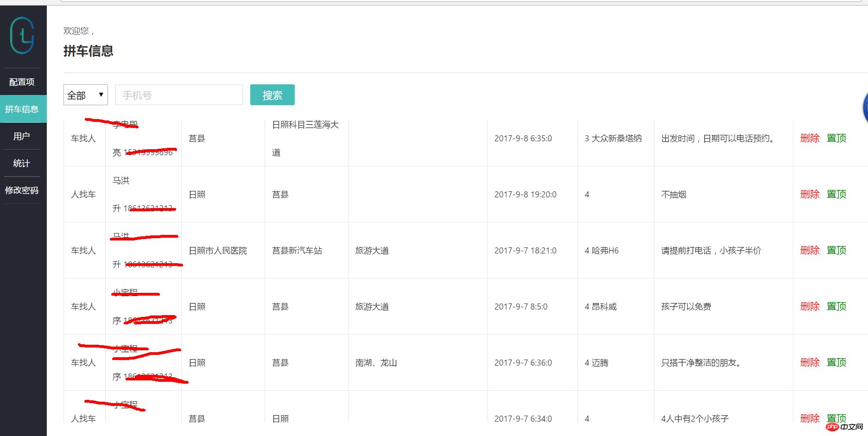Delete the 哈弗H6 row
This screenshot has height=436, width=868.
point(810,250)
